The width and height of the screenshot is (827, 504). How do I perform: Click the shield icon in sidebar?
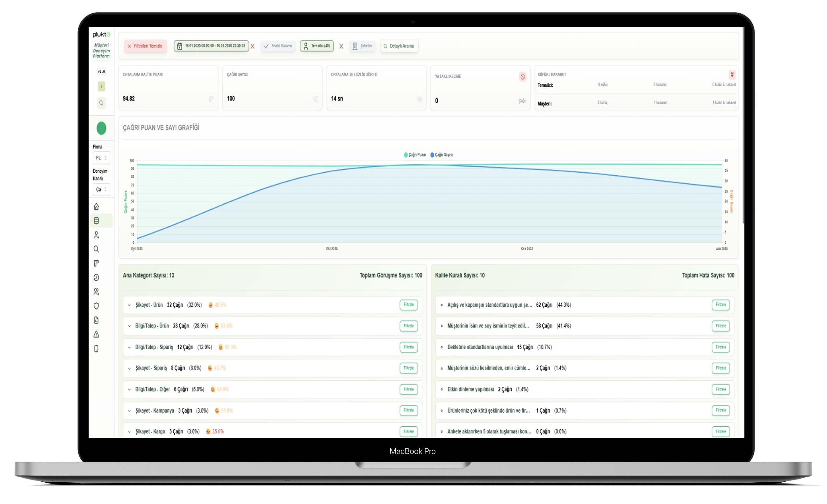click(x=96, y=306)
